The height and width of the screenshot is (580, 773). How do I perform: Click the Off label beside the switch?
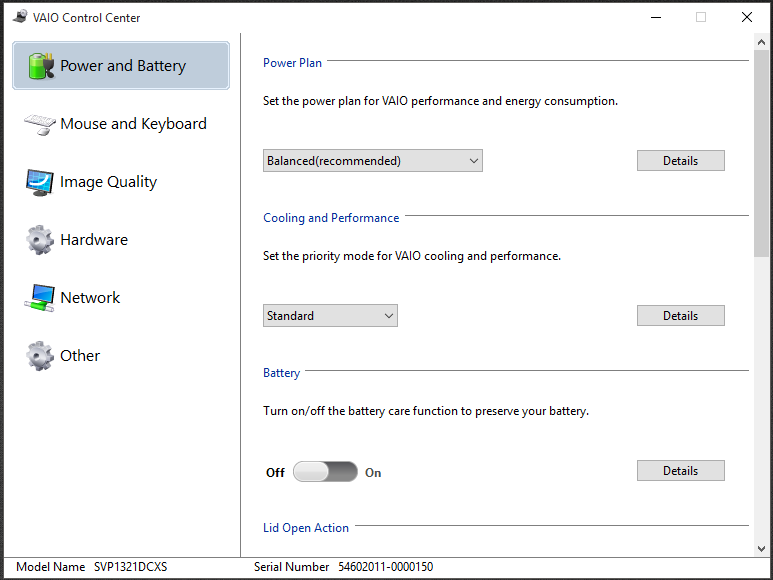pyautogui.click(x=276, y=473)
